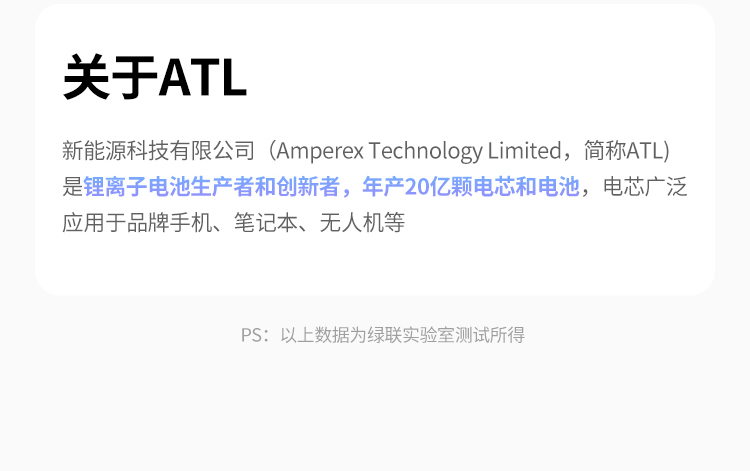Click the blank gray background beneath the footnote
The image size is (750, 471).
coord(375,406)
